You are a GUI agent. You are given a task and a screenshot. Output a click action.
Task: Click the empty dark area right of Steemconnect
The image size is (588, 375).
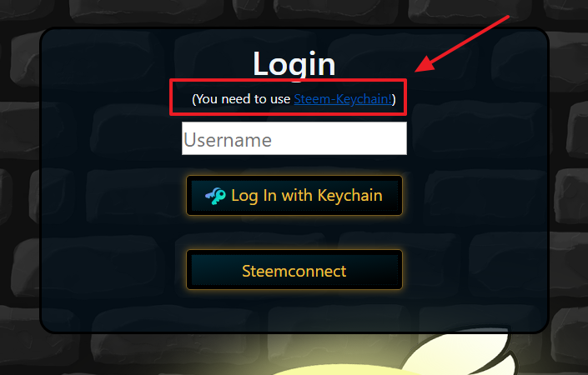point(475,270)
